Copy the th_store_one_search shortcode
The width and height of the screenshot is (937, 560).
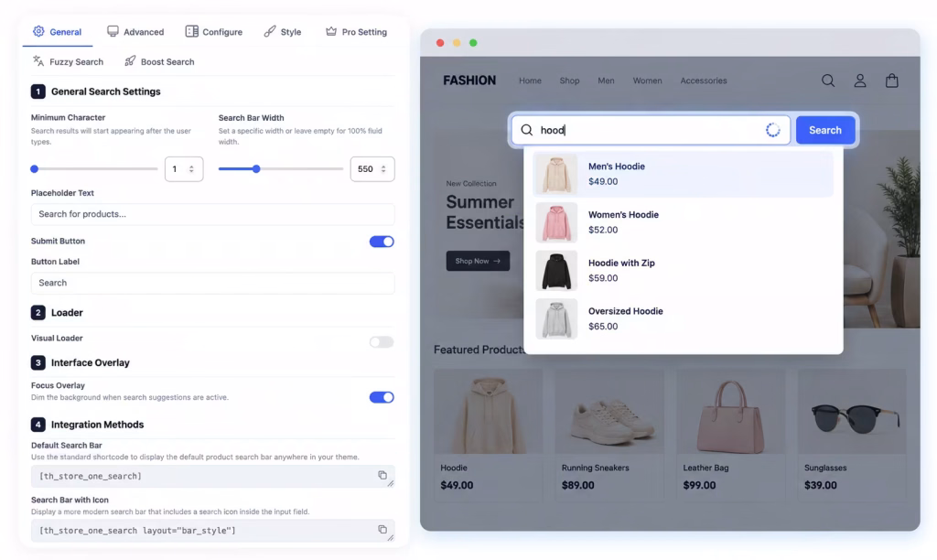[382, 475]
